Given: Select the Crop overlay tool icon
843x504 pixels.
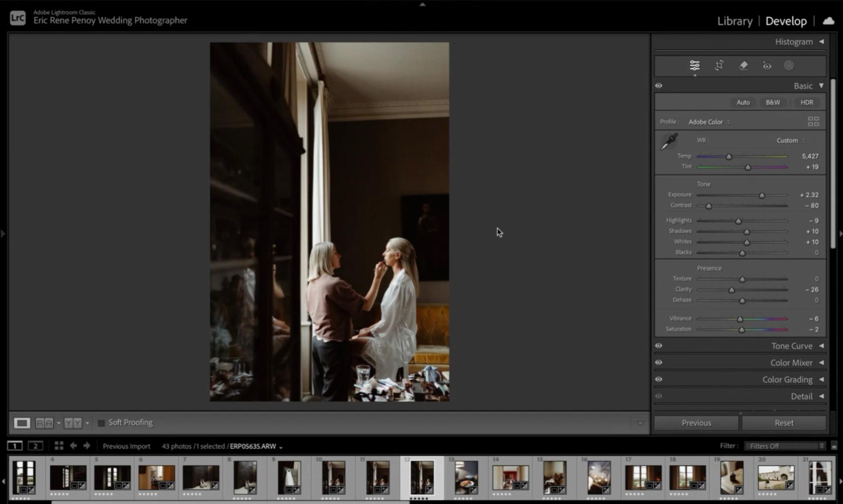Looking at the screenshot, I should [719, 65].
